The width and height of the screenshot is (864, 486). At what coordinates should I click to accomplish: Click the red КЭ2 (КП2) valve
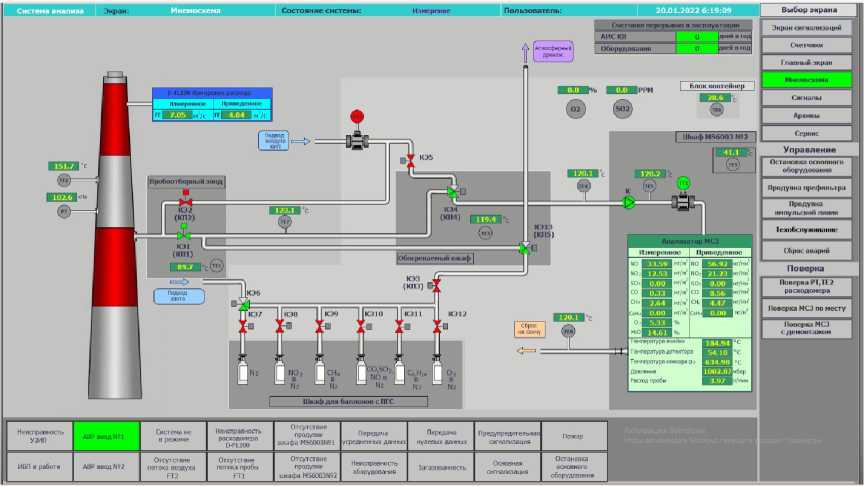click(185, 204)
